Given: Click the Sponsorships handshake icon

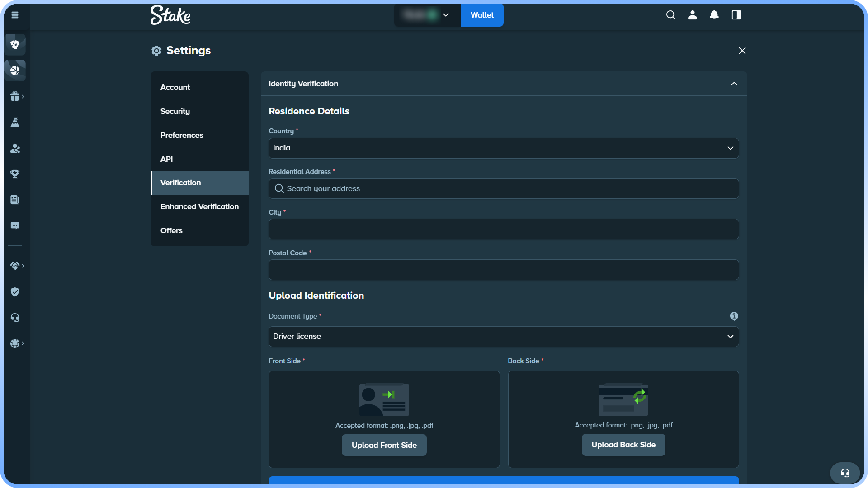Looking at the screenshot, I should tap(15, 266).
